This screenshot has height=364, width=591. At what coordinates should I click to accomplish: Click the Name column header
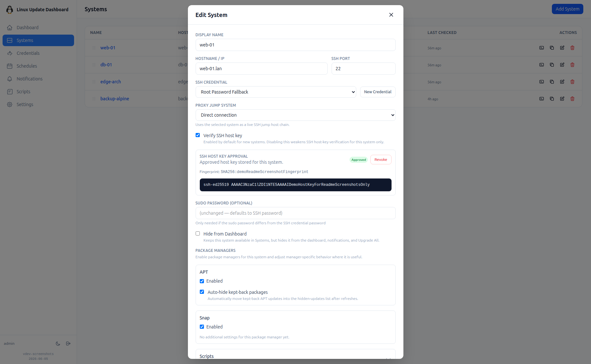[96, 33]
